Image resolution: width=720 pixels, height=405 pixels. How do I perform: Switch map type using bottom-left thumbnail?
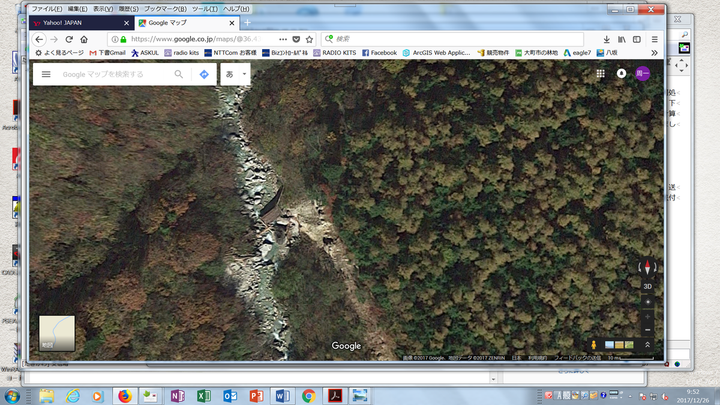56,333
